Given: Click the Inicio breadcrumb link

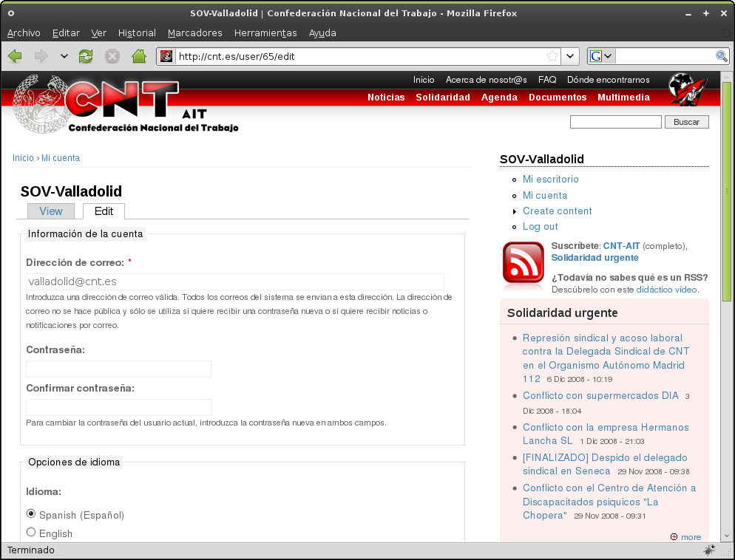Looking at the screenshot, I should (x=23, y=158).
